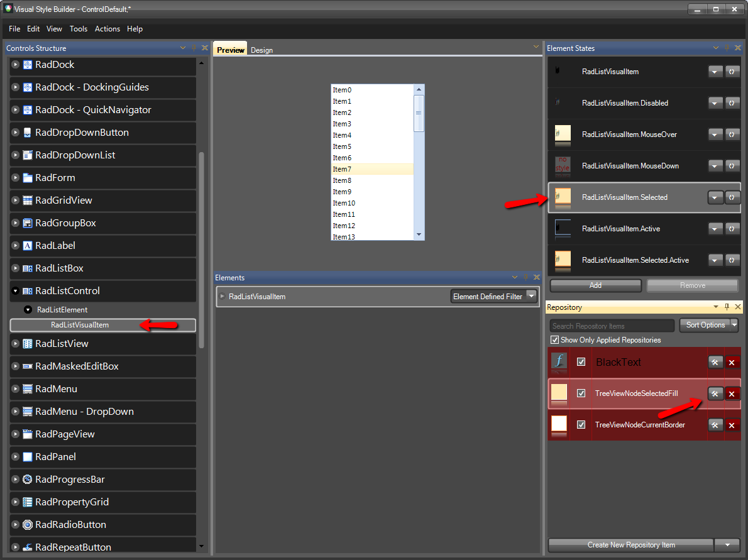The height and width of the screenshot is (560, 748).
Task: Open the Tools menu
Action: tap(78, 29)
